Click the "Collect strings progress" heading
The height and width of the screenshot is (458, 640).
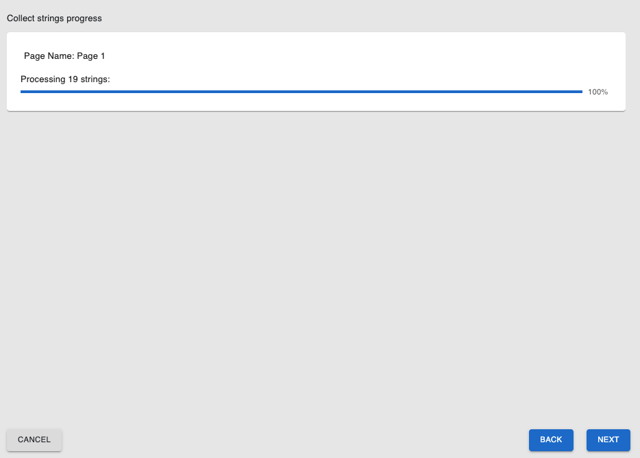pyautogui.click(x=54, y=18)
